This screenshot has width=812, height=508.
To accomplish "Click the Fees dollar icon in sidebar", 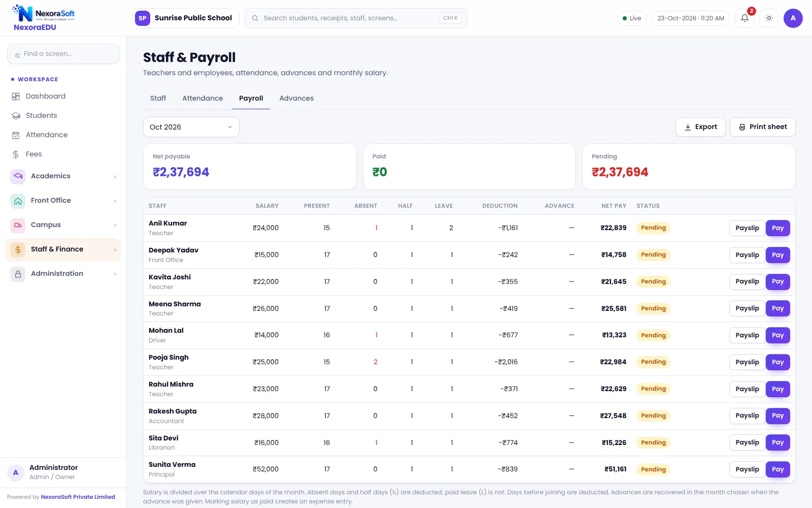I will pos(16,154).
